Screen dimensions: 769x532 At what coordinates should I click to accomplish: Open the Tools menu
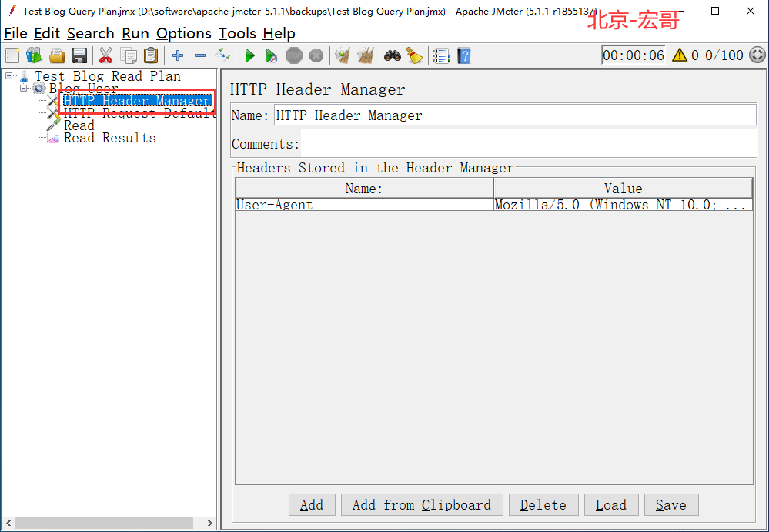point(237,33)
